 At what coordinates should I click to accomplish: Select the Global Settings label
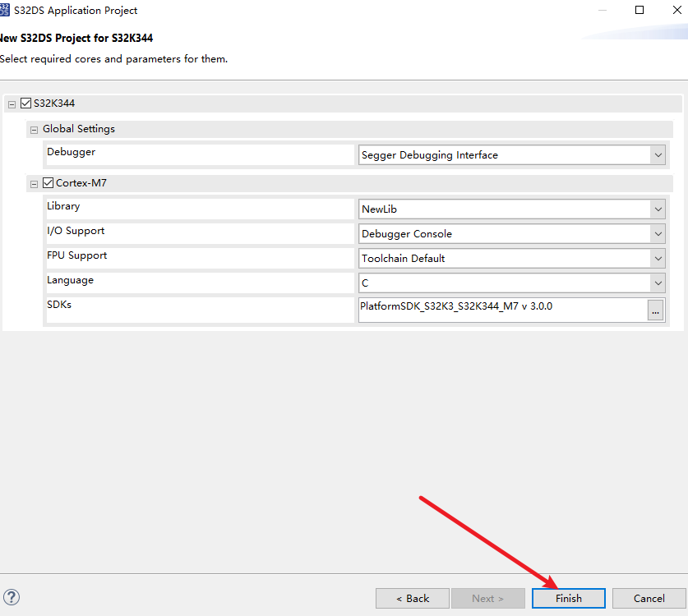pos(79,129)
